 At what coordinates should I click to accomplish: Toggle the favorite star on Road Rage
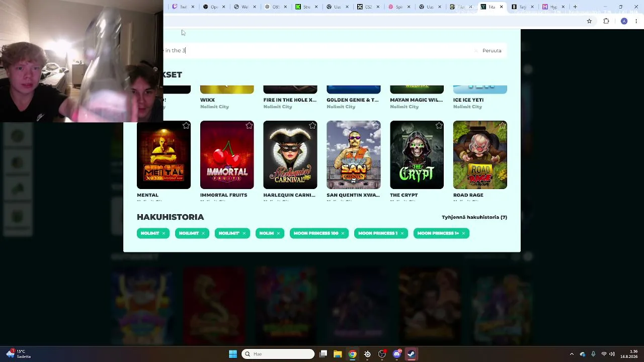502,126
